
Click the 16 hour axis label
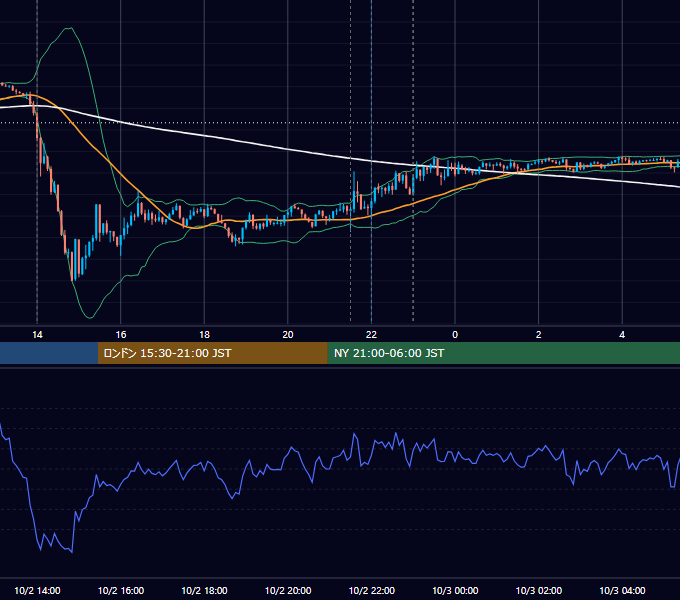[x=121, y=335]
